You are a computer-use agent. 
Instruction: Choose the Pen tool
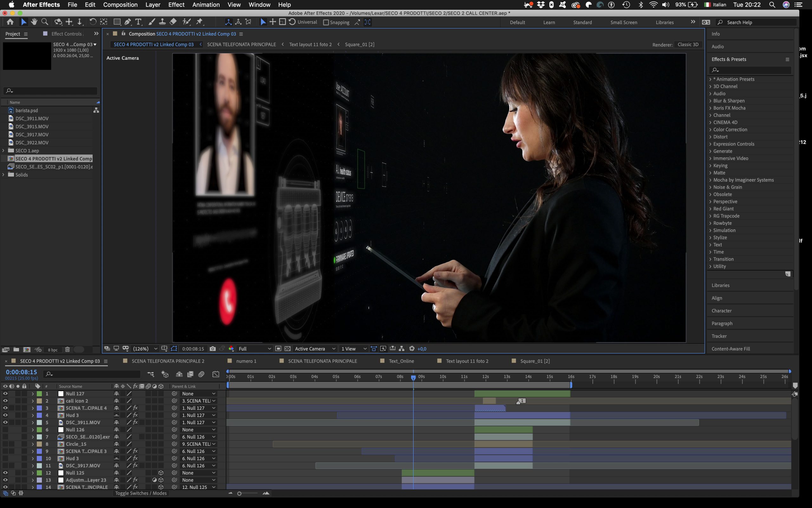128,22
